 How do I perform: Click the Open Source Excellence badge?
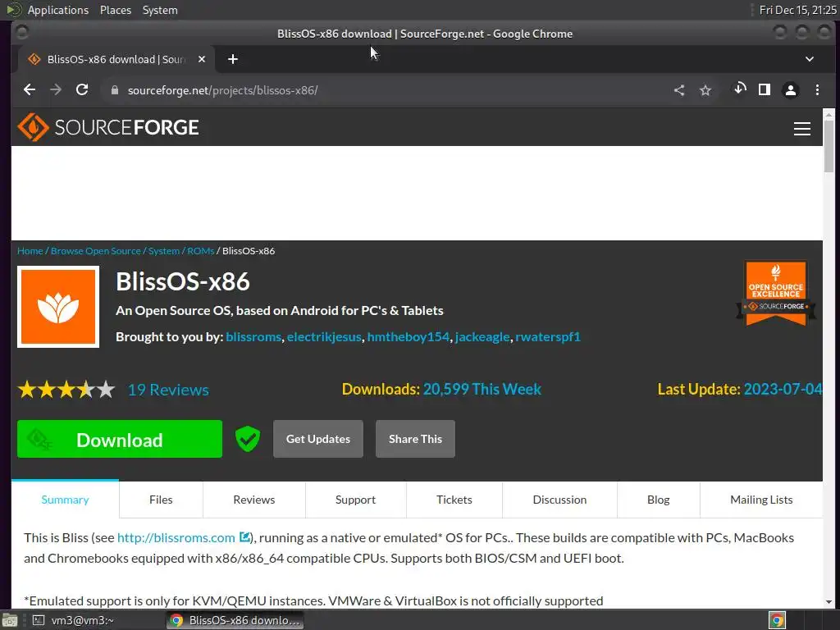point(776,294)
